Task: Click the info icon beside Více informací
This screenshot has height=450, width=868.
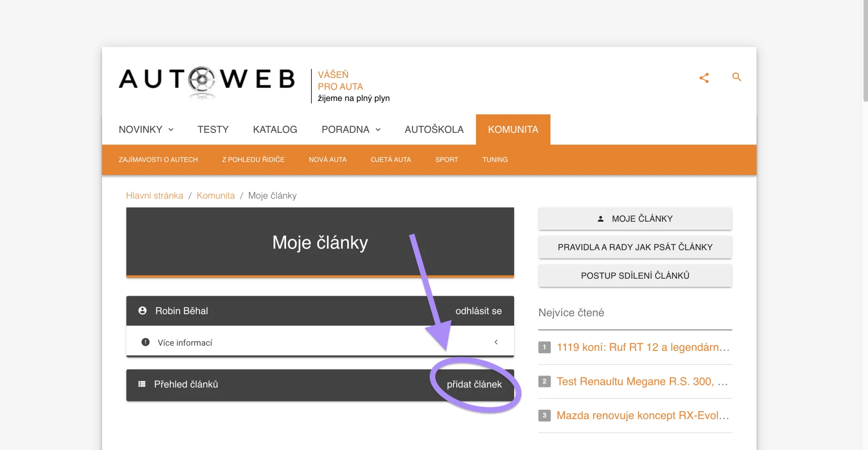Action: pyautogui.click(x=145, y=342)
